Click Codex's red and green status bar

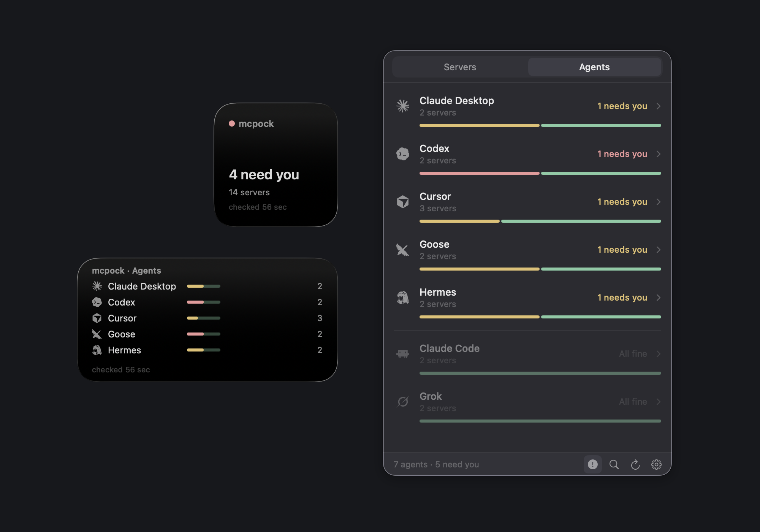tap(540, 173)
